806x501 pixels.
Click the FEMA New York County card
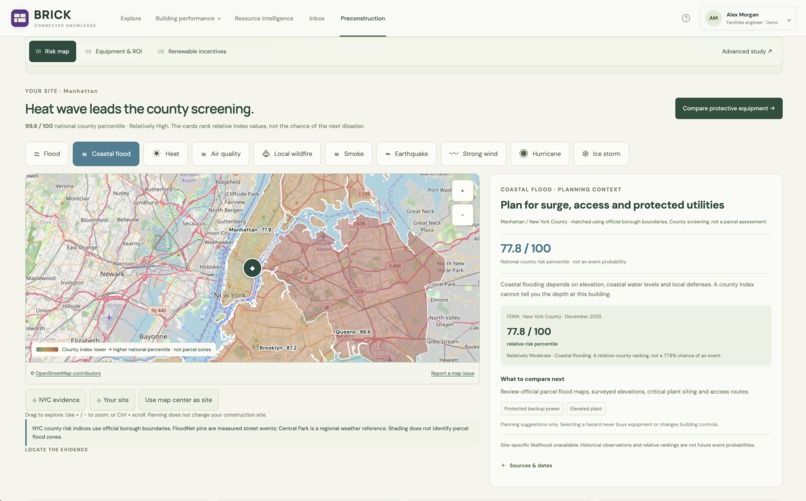[x=636, y=336]
